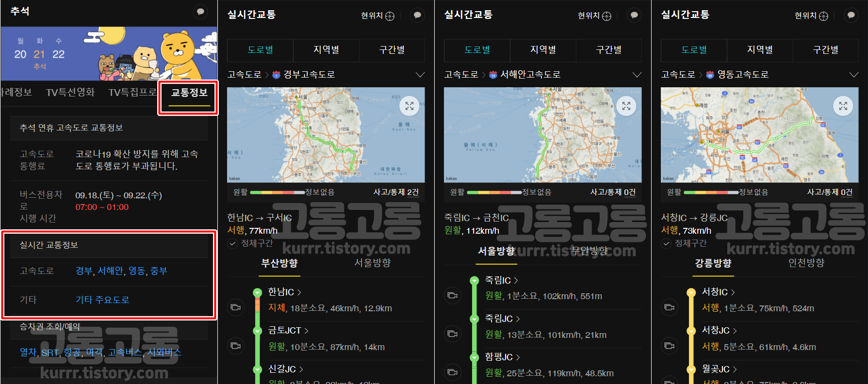This screenshot has width=868, height=384.
Task: Set current location in 영동고속도로 panel
Action: point(811,16)
